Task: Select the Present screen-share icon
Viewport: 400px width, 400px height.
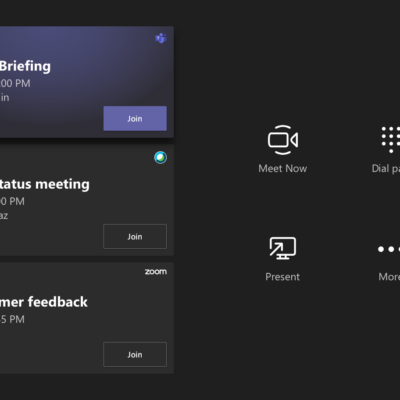Action: tap(283, 248)
